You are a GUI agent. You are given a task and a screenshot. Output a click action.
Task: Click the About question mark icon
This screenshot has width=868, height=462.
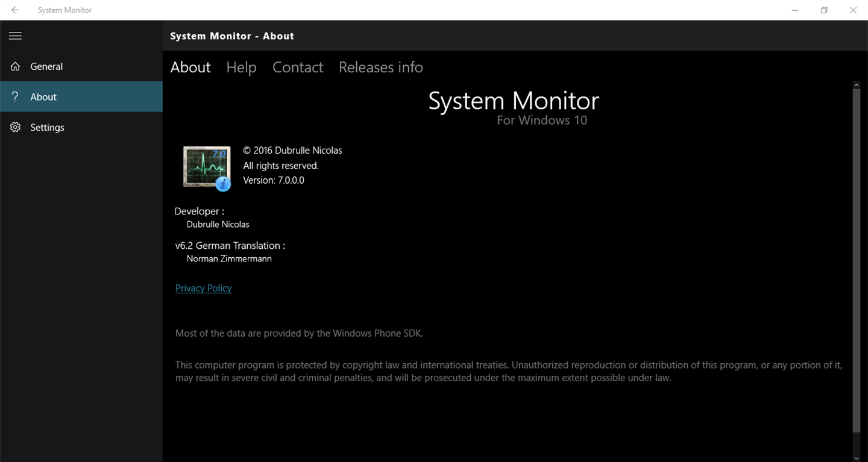[x=15, y=96]
